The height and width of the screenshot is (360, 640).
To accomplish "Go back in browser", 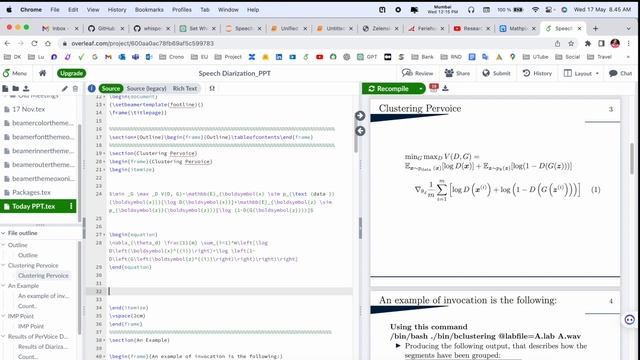I will [7, 43].
